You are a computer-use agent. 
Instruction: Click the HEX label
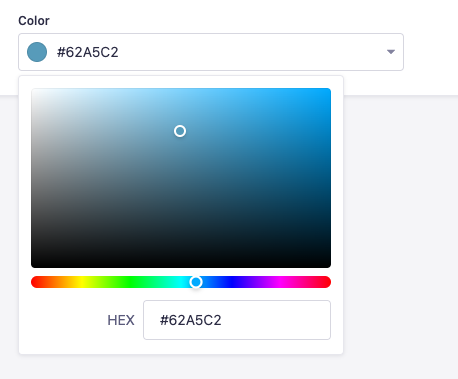[121, 320]
